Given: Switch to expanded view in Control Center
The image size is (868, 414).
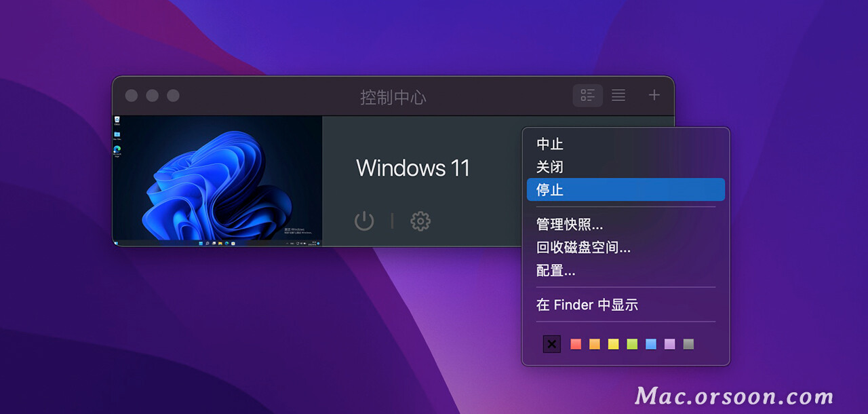Looking at the screenshot, I should pos(588,95).
